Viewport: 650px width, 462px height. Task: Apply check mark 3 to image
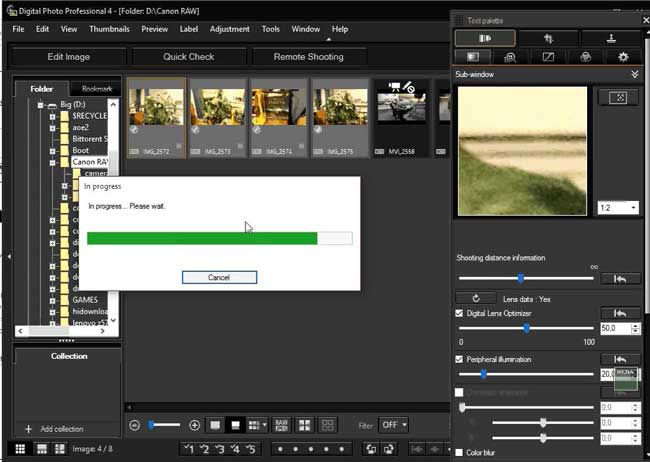pyautogui.click(x=220, y=449)
